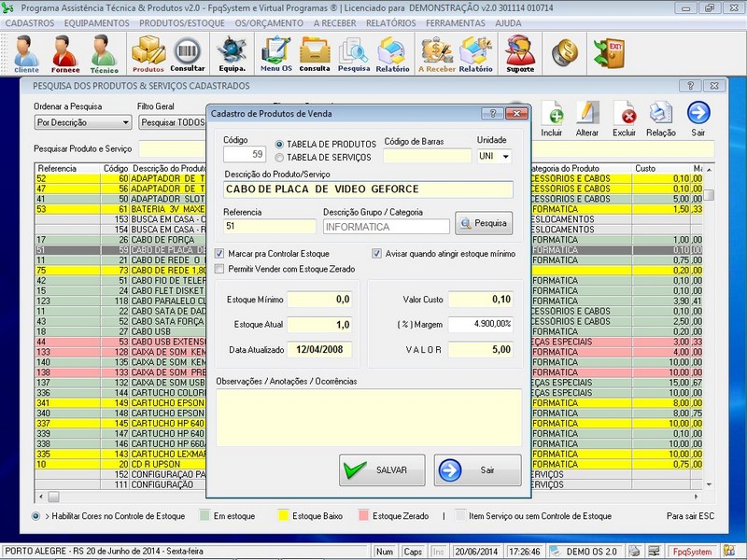The height and width of the screenshot is (560, 747).
Task: Open the Cliente toolbar icon
Action: 27,54
